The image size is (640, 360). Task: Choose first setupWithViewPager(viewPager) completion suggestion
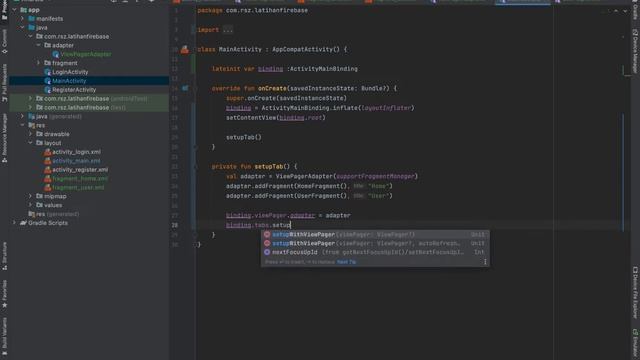click(375, 234)
